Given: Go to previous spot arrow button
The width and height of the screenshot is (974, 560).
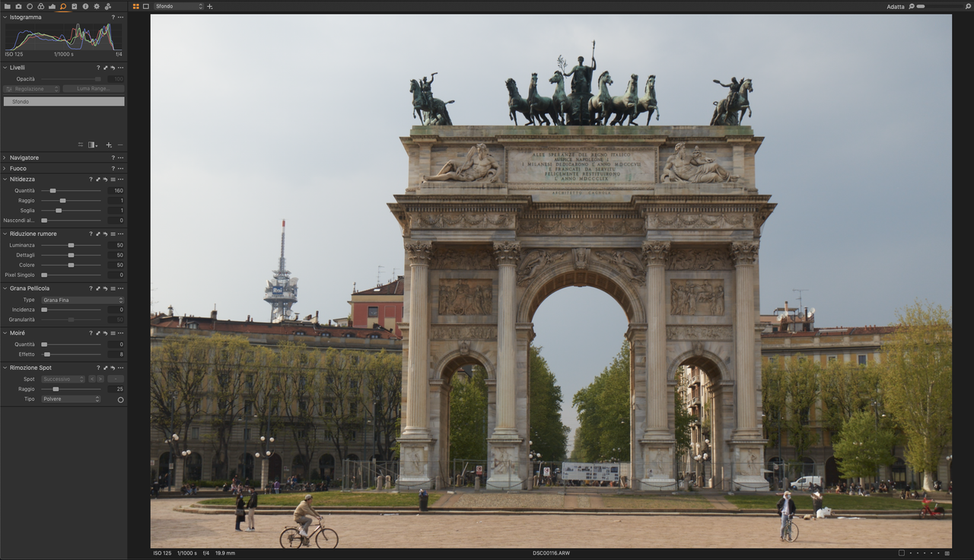Looking at the screenshot, I should pos(92,379).
